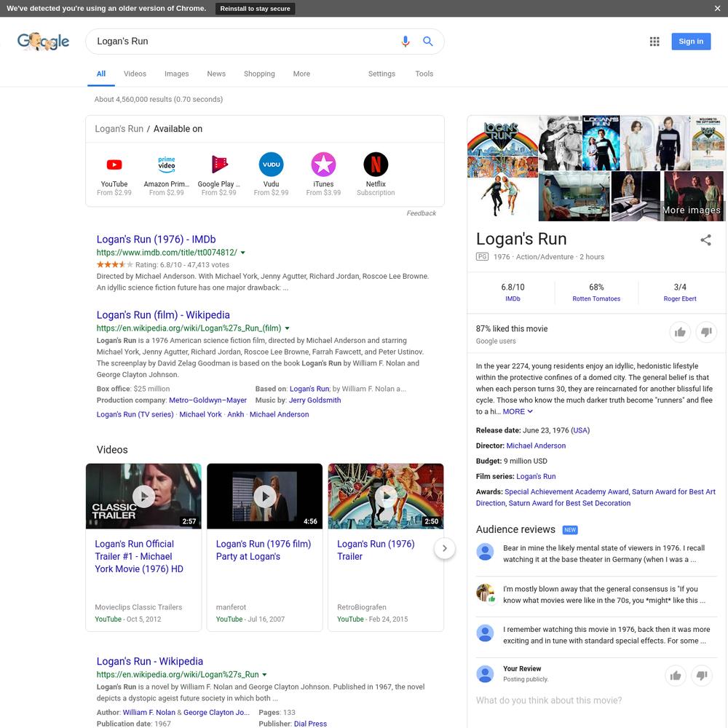Open Dial Press publisher link
This screenshot has height=728, width=728.
[x=310, y=724]
